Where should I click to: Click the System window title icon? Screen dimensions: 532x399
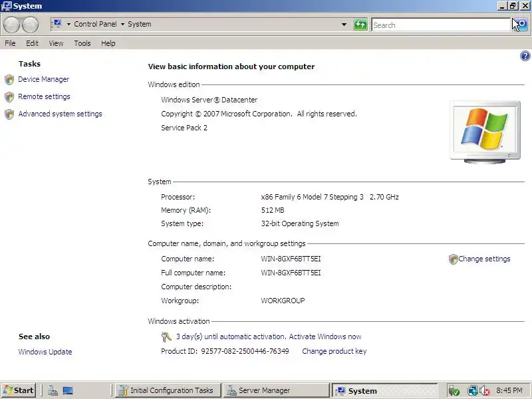(x=7, y=6)
